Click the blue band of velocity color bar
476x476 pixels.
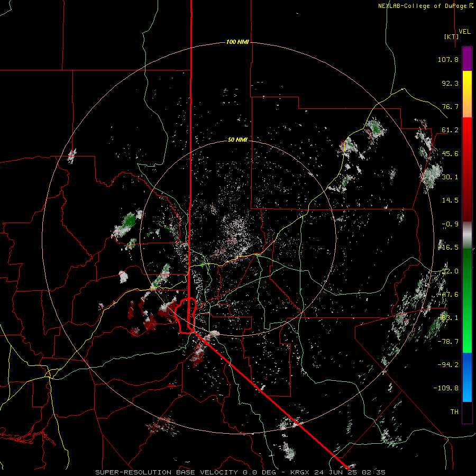[467, 377]
